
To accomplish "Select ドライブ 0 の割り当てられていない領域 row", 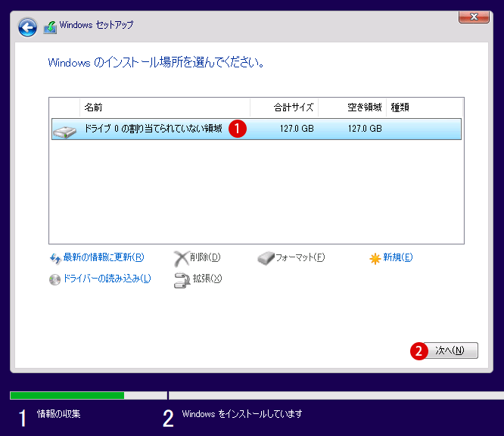I will pos(257,129).
